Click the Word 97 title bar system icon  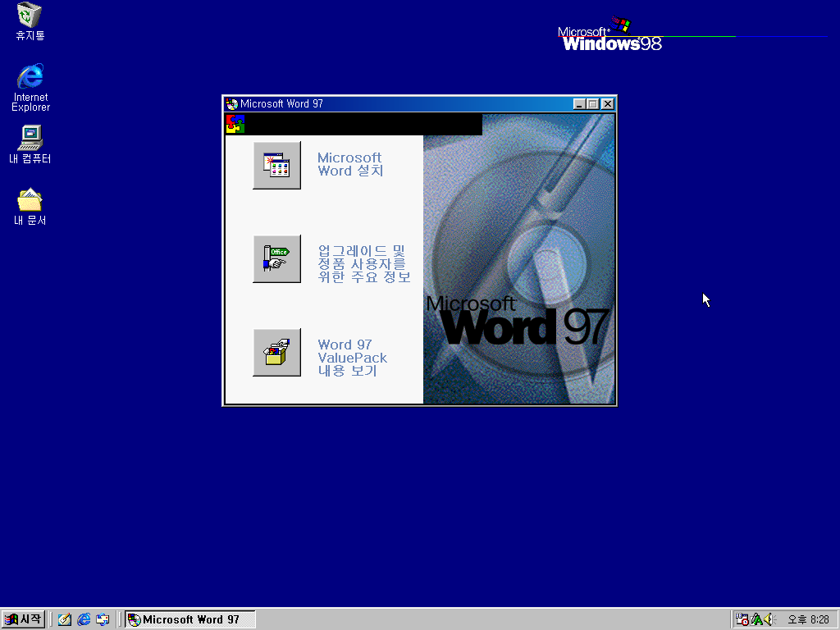(231, 104)
